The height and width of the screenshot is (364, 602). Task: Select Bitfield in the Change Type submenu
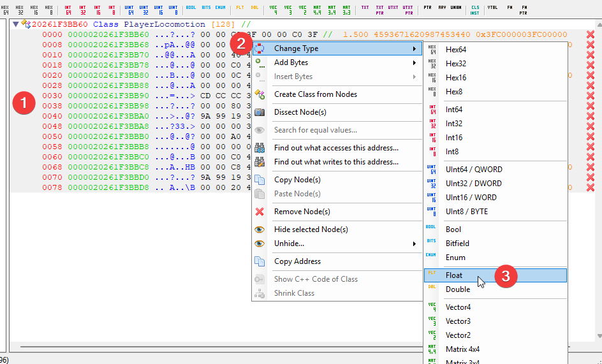click(x=496, y=244)
